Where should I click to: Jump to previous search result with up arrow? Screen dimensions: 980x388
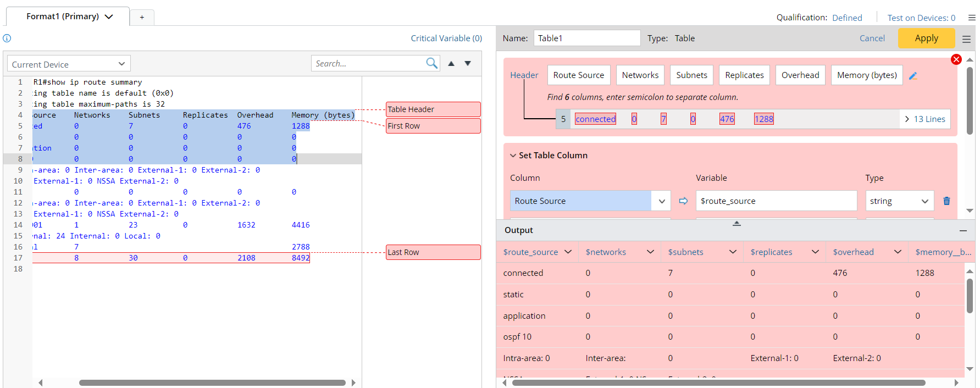(451, 64)
